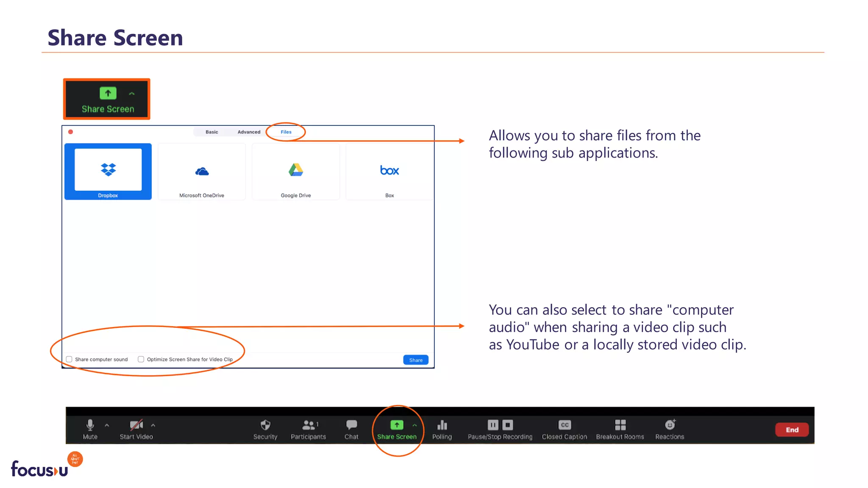Stop the recording with the square icon
Image resolution: width=868 pixels, height=488 pixels.
tap(508, 425)
